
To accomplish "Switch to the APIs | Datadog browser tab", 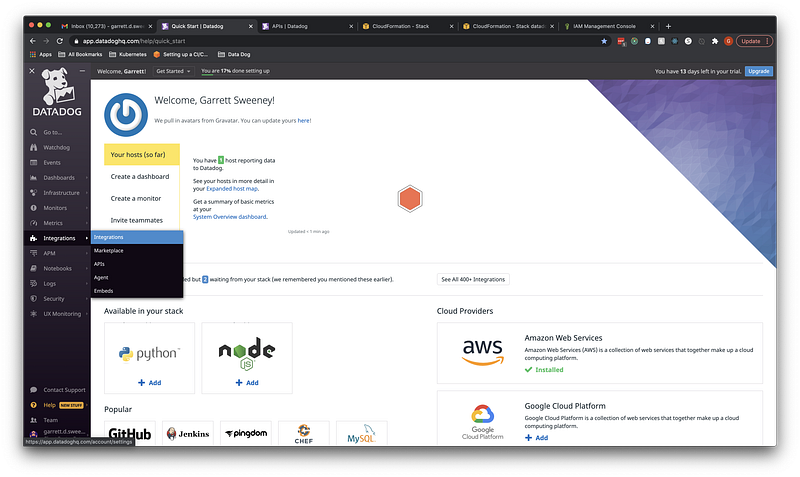I will [x=308, y=26].
